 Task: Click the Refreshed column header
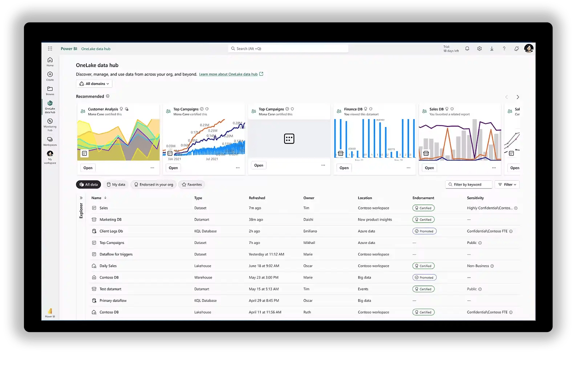click(x=257, y=198)
